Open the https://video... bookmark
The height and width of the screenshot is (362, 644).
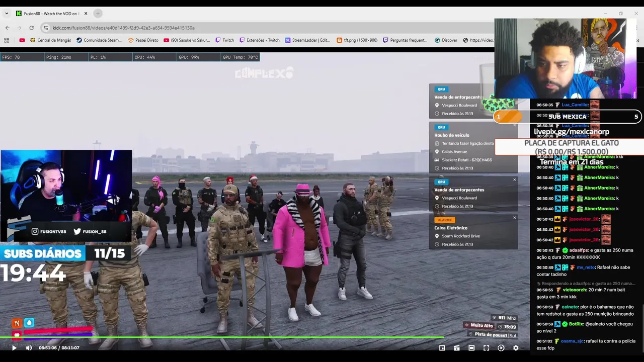(x=478, y=40)
